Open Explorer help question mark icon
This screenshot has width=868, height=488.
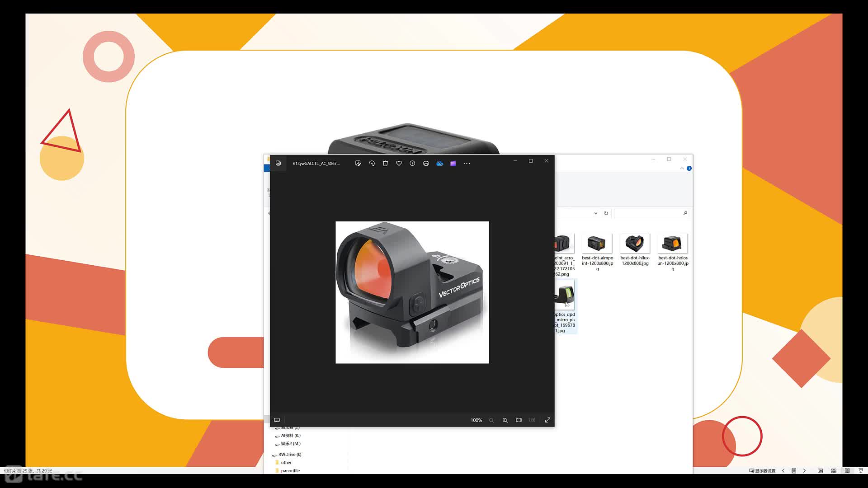[x=689, y=169]
